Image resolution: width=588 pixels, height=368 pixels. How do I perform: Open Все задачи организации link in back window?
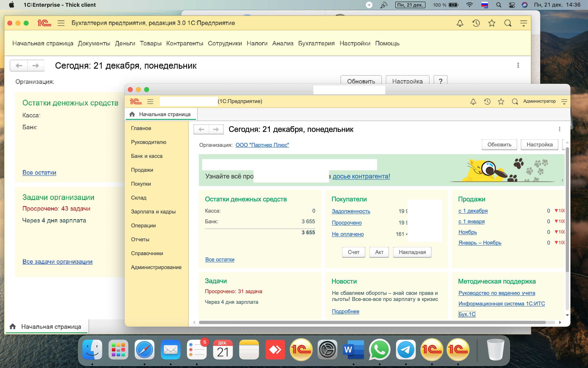(x=57, y=262)
